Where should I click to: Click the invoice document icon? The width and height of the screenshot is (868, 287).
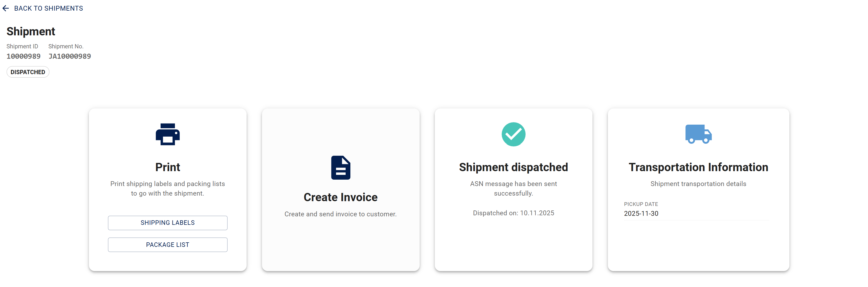pos(340,168)
